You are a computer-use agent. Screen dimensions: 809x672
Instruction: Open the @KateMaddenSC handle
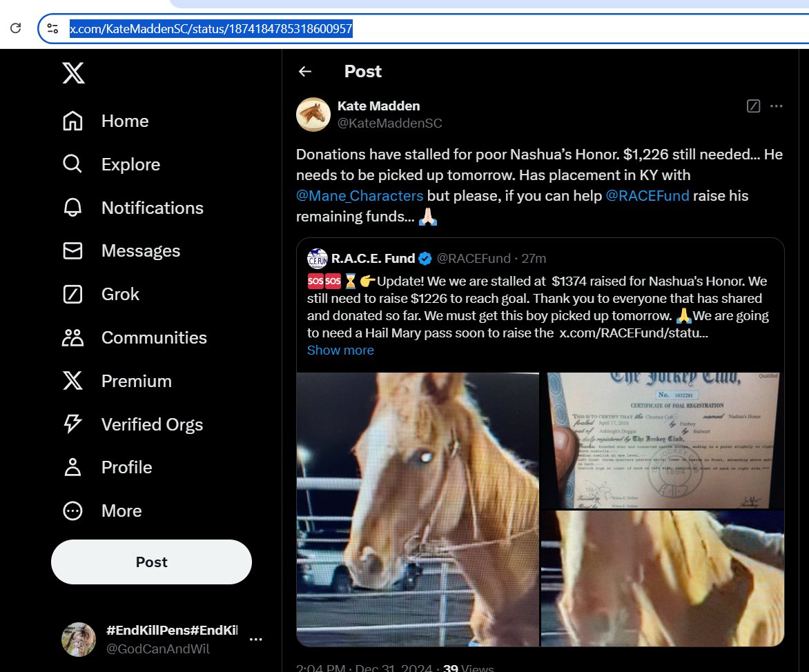pos(389,123)
